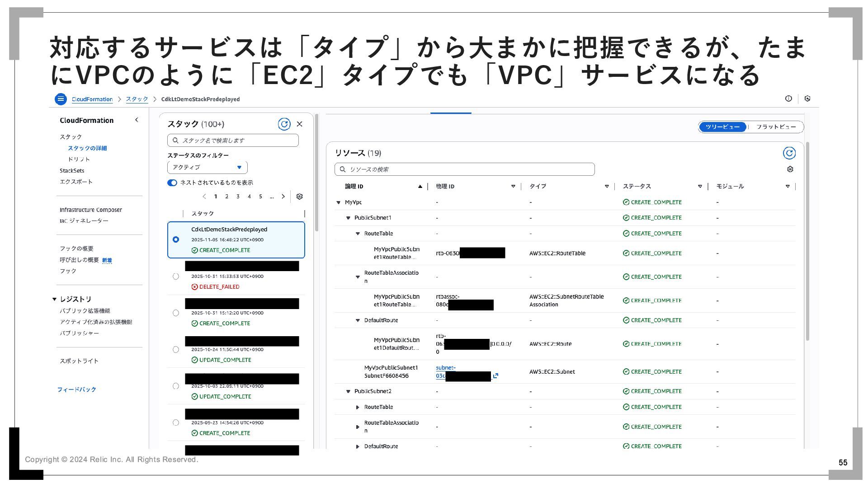868x488 pixels.
Task: Click the CloudFormation breadcrumb link
Action: [92, 99]
